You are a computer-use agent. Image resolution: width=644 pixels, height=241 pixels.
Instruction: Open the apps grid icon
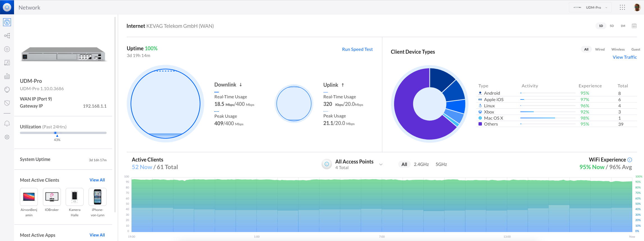click(x=622, y=8)
